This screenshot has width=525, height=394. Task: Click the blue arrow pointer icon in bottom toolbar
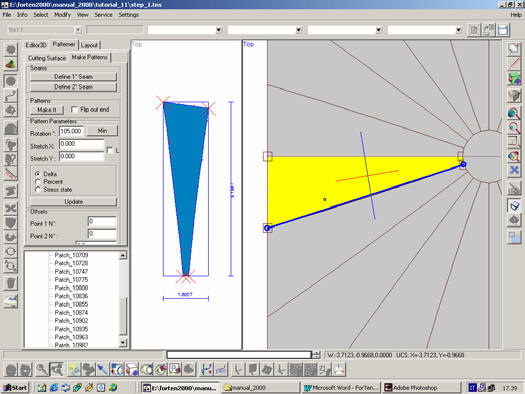click(x=102, y=369)
